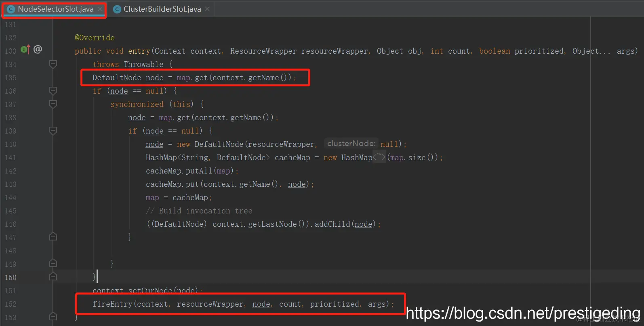Screen dimensions: 644x326
Task: Collapse the code fold at line 134
Action: [x=53, y=64]
